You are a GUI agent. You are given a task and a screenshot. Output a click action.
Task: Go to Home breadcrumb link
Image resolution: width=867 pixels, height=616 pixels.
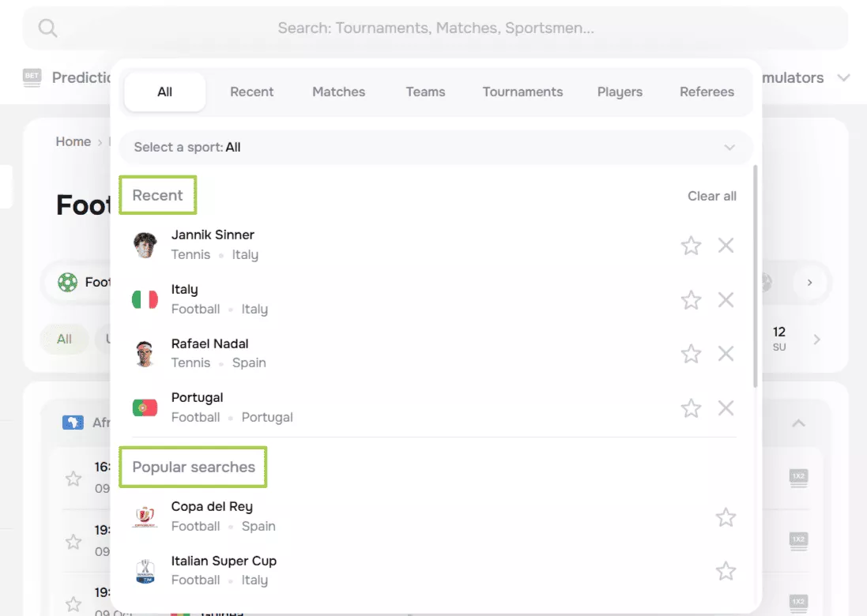73,142
